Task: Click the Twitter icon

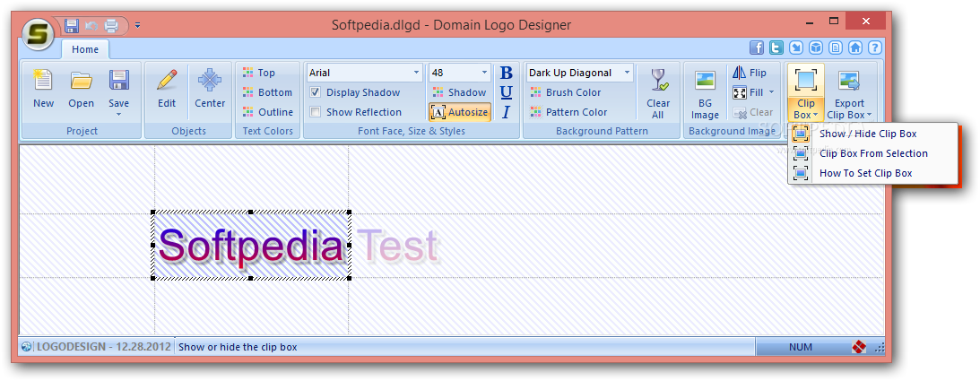Action: [x=776, y=48]
